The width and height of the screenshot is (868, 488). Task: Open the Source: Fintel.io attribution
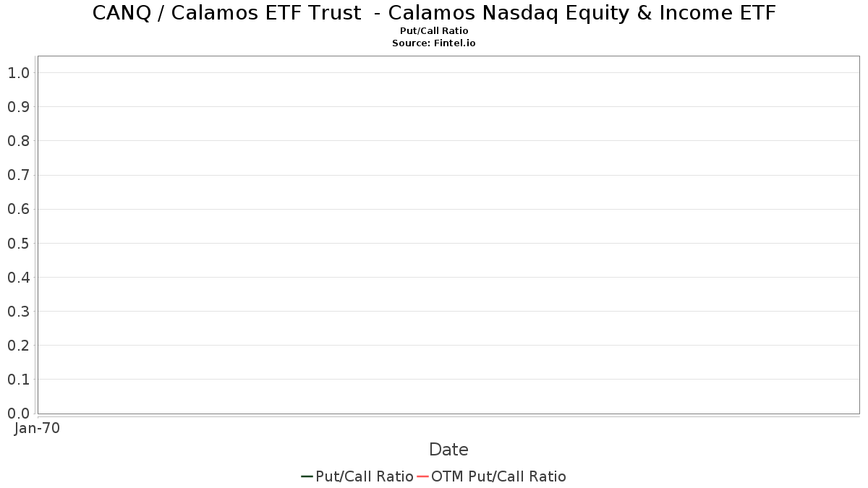click(x=434, y=43)
